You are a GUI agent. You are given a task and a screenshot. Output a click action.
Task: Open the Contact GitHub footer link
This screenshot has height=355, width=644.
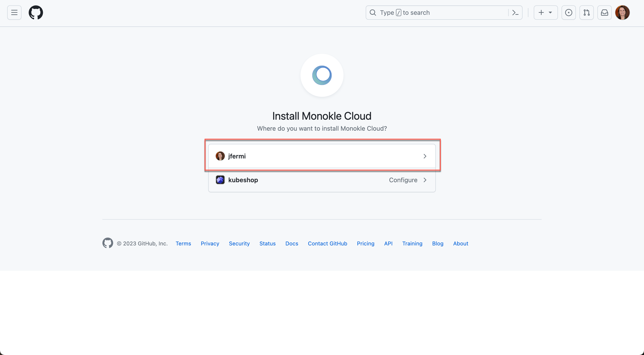click(327, 243)
